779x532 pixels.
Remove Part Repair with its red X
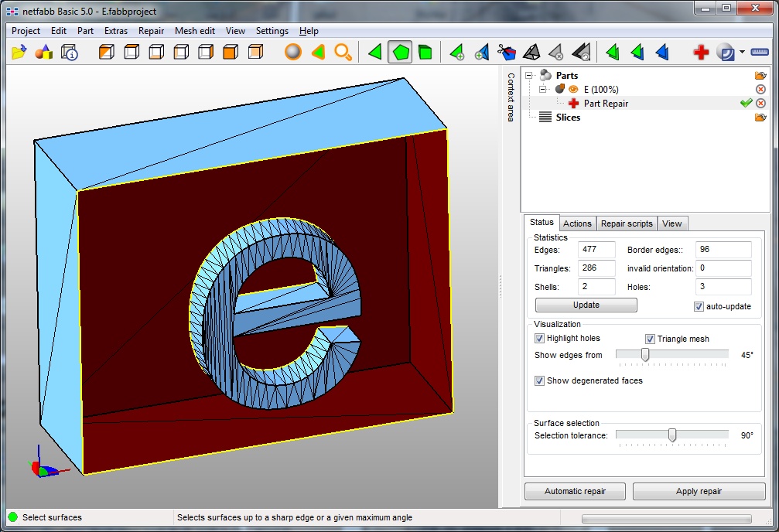click(760, 104)
